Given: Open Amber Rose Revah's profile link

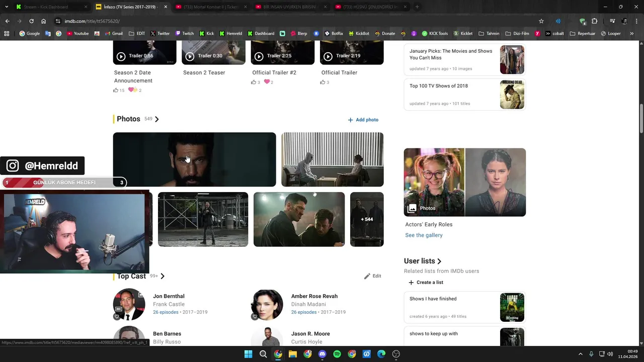Looking at the screenshot, I should [x=314, y=296].
